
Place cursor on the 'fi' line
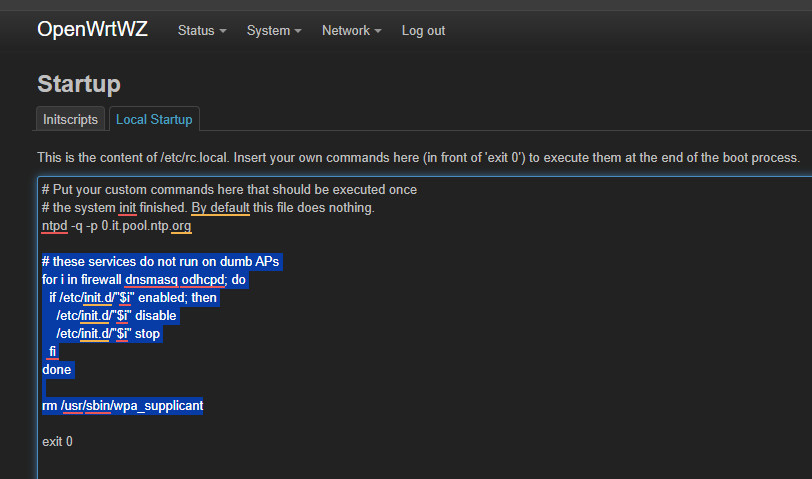click(53, 352)
